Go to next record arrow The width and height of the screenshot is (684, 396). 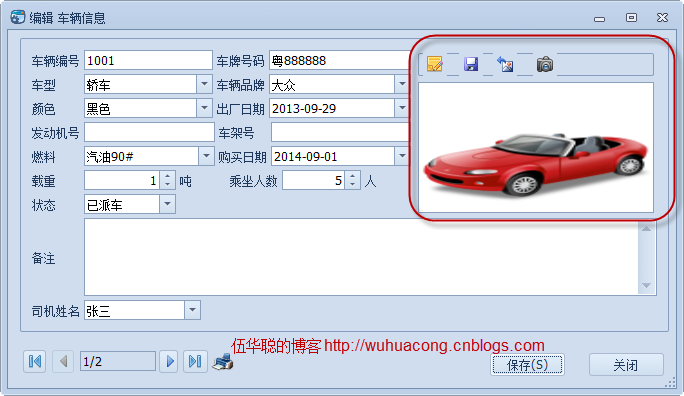(x=170, y=361)
